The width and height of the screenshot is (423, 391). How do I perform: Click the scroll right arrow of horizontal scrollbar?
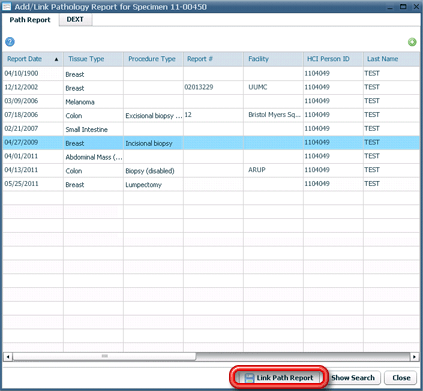pos(414,357)
